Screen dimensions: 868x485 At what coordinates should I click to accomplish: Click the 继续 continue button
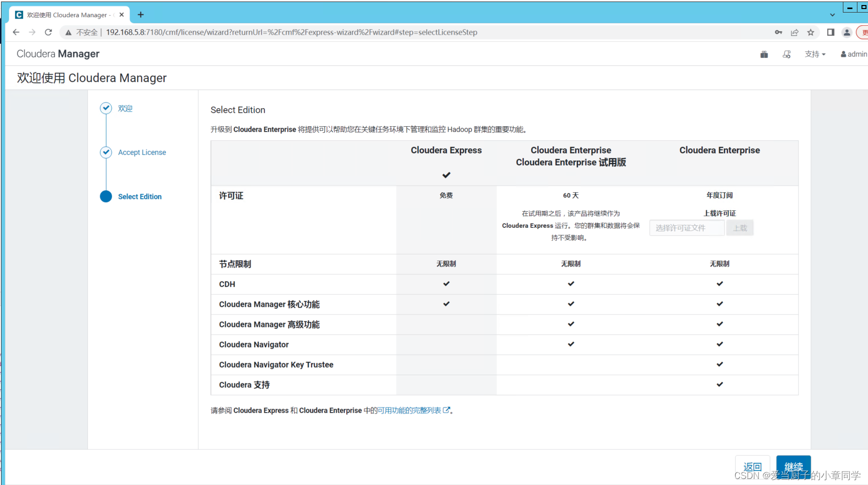point(794,467)
